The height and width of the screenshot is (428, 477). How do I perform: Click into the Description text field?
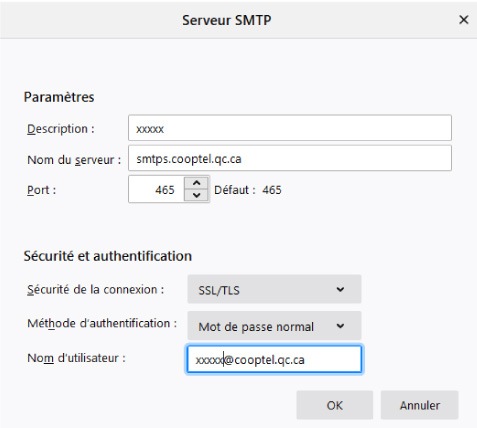click(x=290, y=128)
